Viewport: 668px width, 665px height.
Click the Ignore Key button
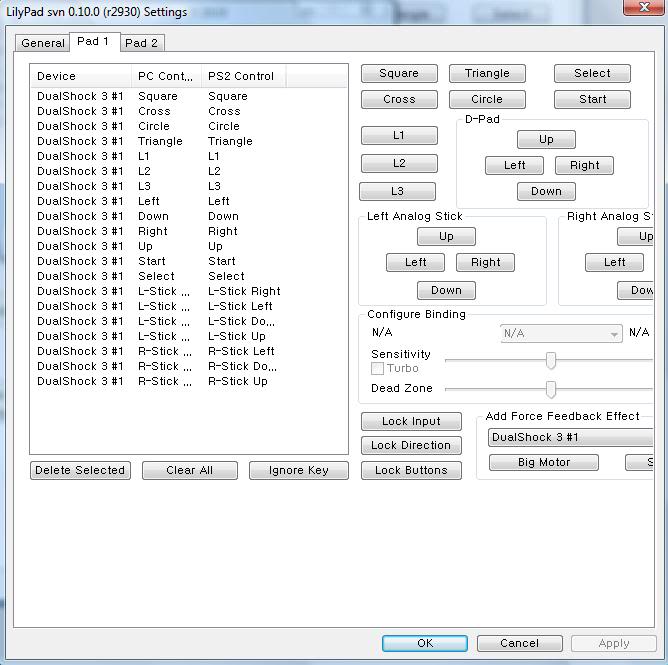click(x=298, y=470)
